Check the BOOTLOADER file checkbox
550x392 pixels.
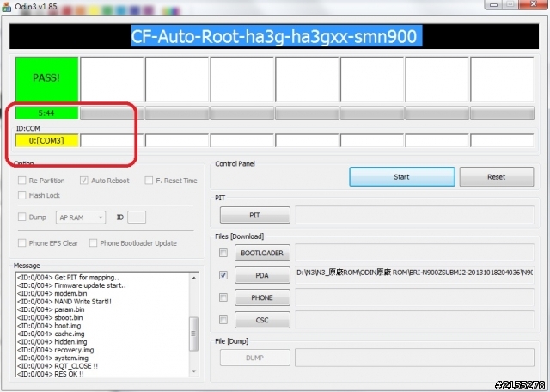(x=223, y=253)
